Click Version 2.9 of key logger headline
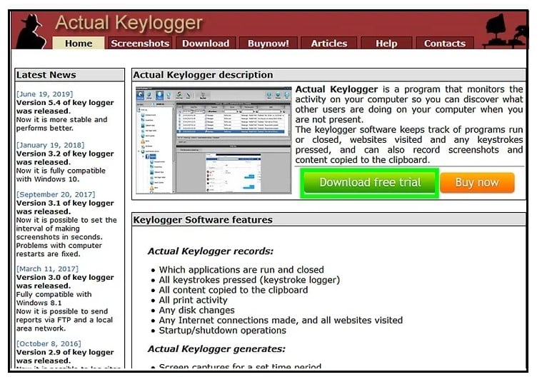The width and height of the screenshot is (542, 392). (65, 356)
